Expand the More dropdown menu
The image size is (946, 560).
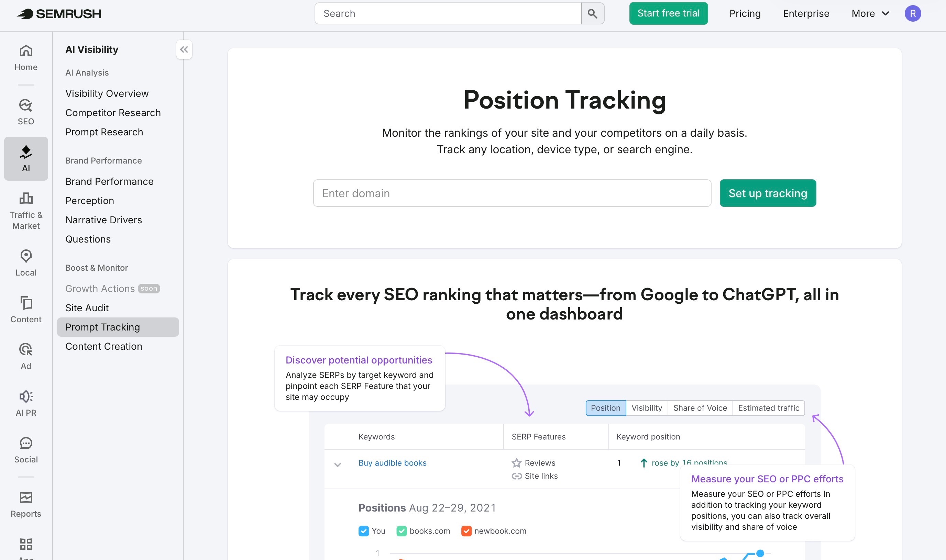[870, 14]
